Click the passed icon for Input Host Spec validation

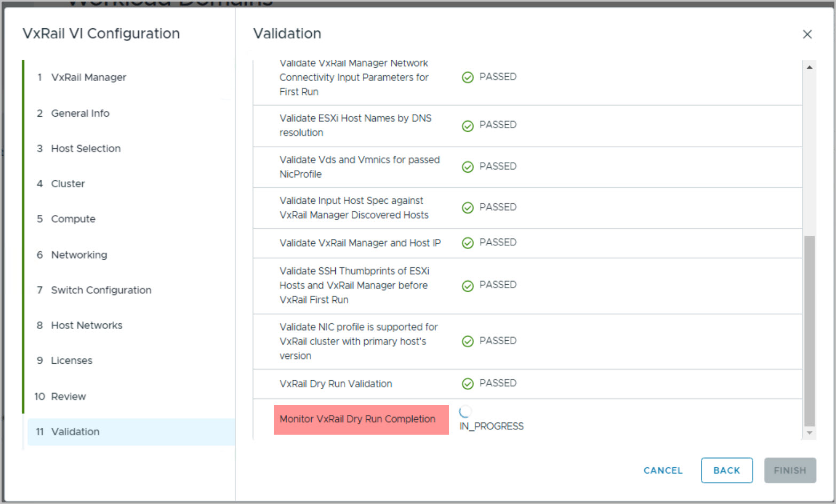(x=468, y=207)
